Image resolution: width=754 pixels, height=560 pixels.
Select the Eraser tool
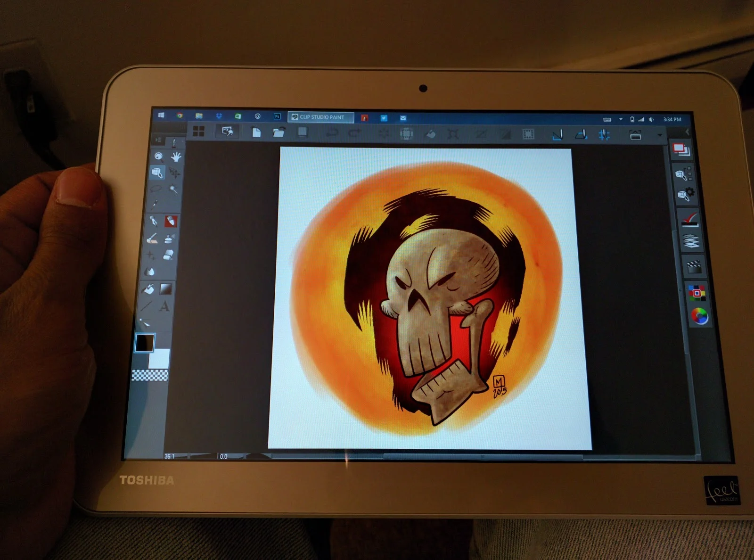coord(168,255)
